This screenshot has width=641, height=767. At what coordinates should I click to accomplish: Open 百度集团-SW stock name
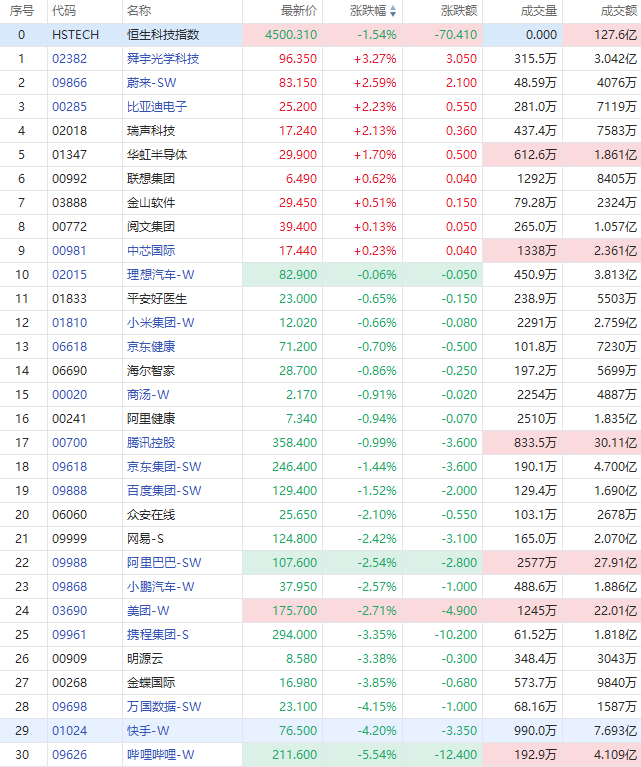164,490
